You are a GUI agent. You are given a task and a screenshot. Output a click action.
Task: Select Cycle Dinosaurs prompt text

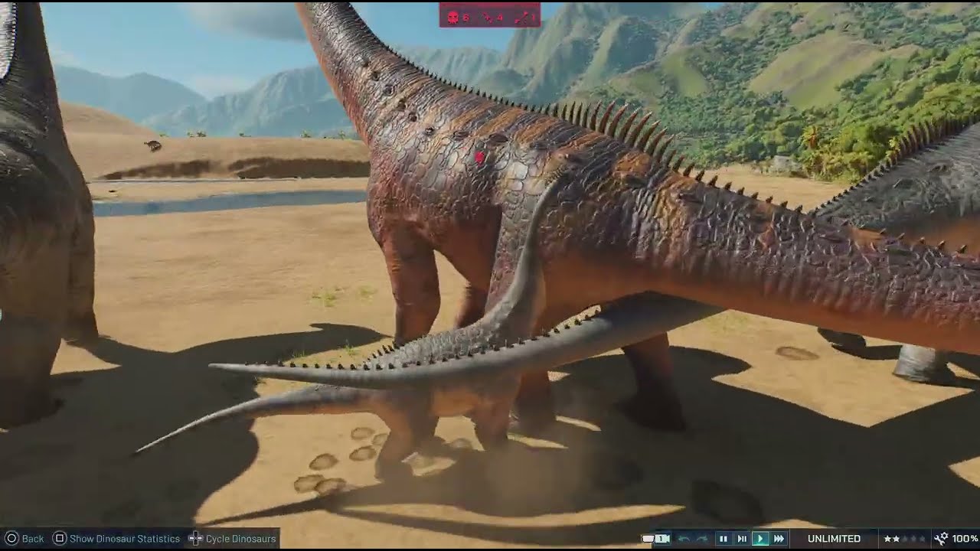pyautogui.click(x=240, y=539)
